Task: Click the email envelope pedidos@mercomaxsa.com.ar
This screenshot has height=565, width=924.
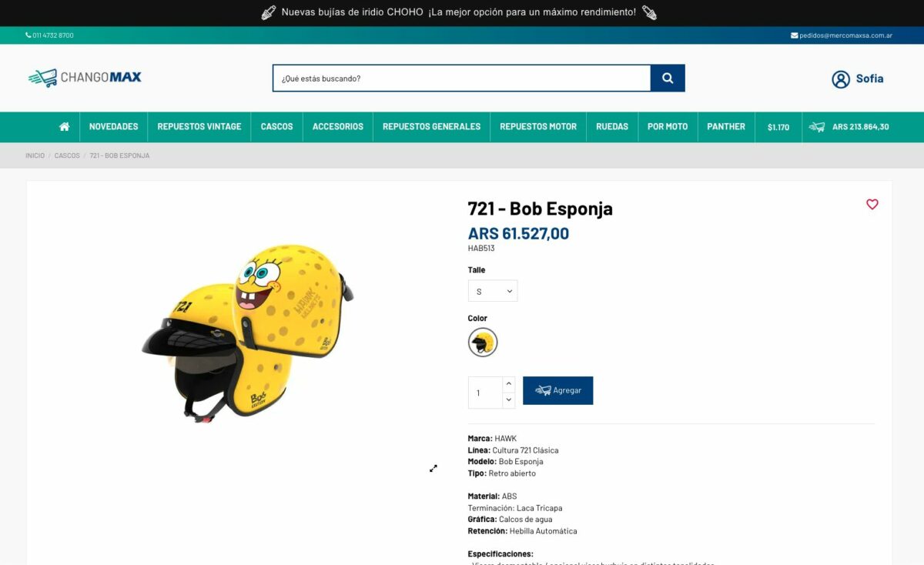Action: (x=841, y=35)
